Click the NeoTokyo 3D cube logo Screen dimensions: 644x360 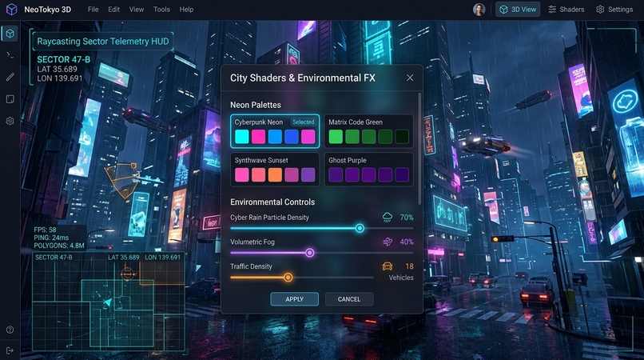(x=11, y=9)
